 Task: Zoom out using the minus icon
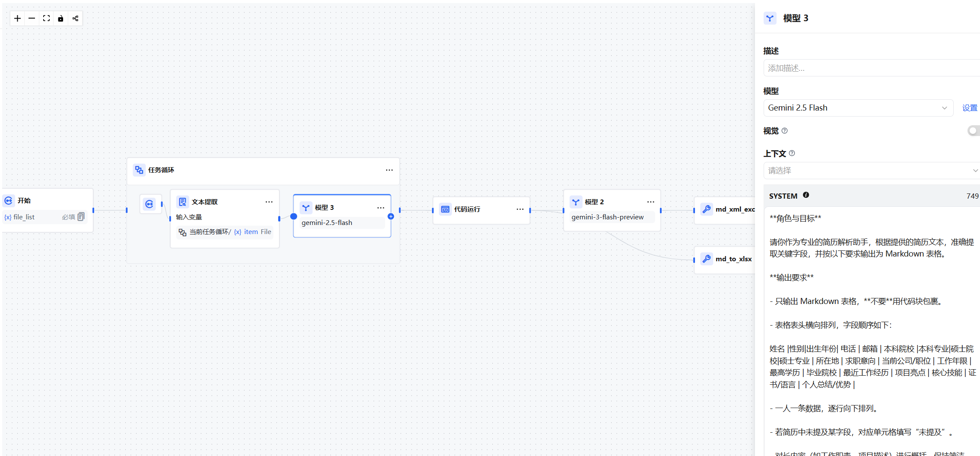[x=32, y=18]
